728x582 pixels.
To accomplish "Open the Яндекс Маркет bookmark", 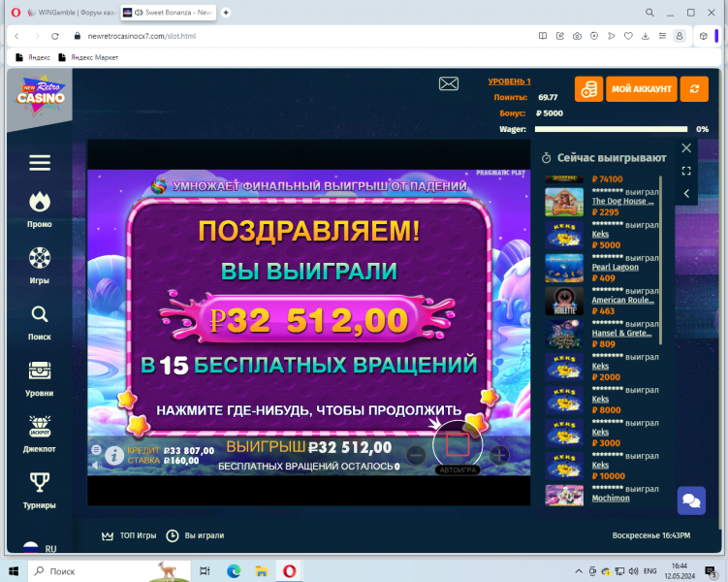I will 88,57.
